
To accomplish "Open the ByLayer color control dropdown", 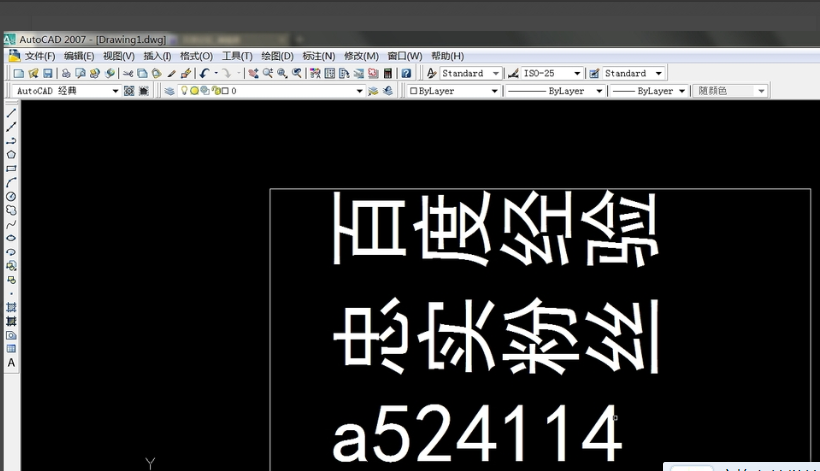I will pyautogui.click(x=493, y=91).
